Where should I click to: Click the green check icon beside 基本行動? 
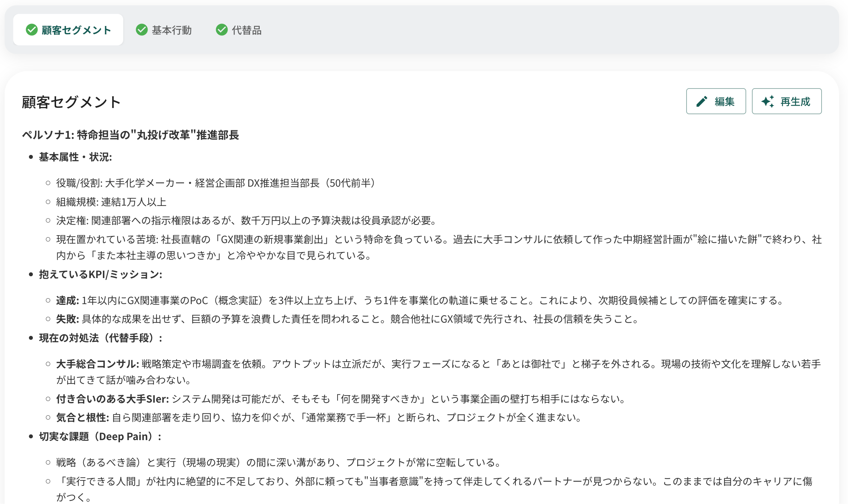coord(142,30)
